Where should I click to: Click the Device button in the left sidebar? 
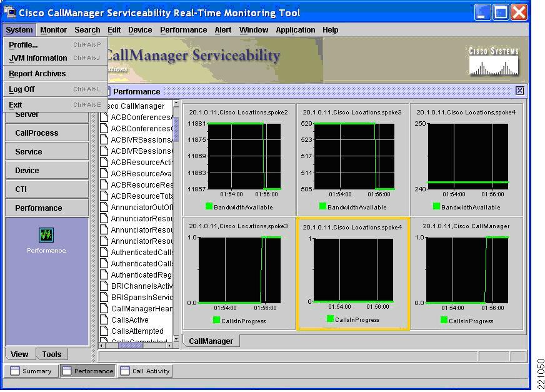pyautogui.click(x=47, y=171)
